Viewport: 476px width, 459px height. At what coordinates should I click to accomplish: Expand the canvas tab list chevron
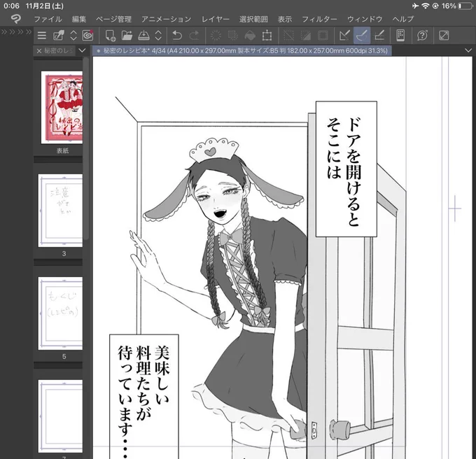coord(468,50)
